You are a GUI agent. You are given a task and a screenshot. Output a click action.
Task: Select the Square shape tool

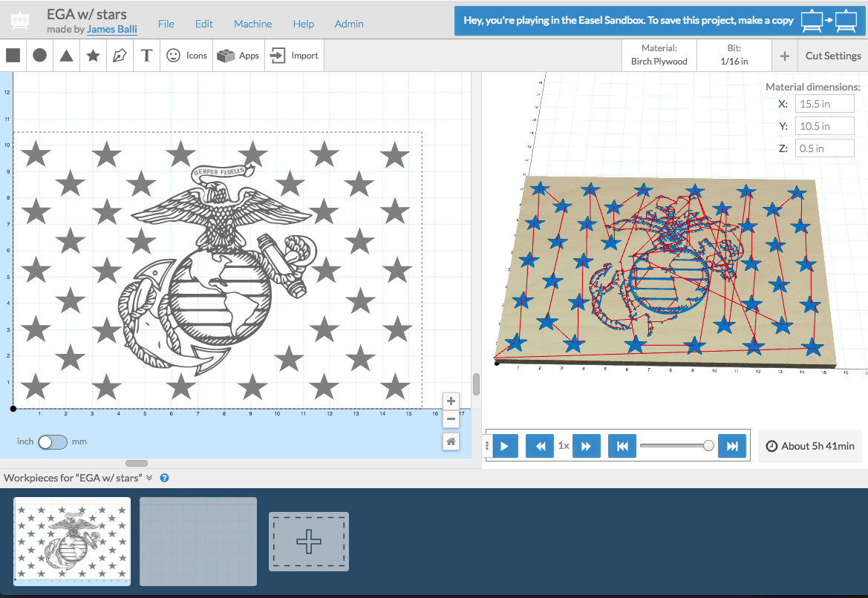coord(13,56)
